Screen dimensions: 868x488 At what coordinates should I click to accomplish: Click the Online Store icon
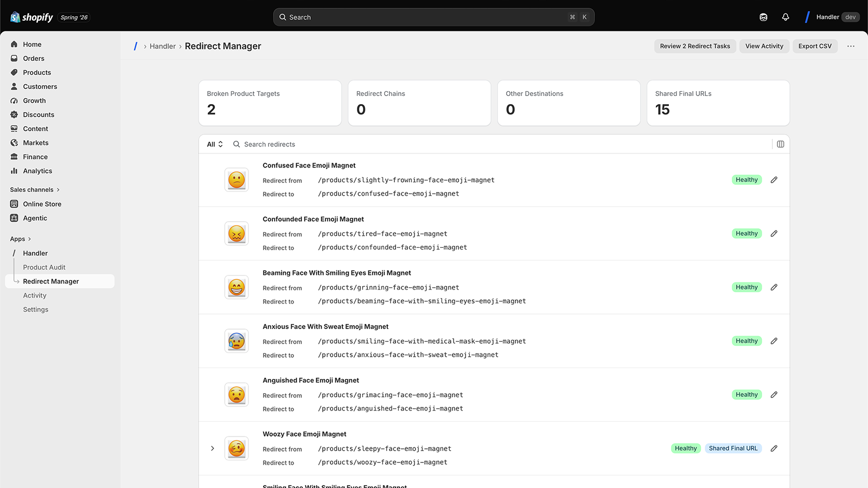coord(14,204)
